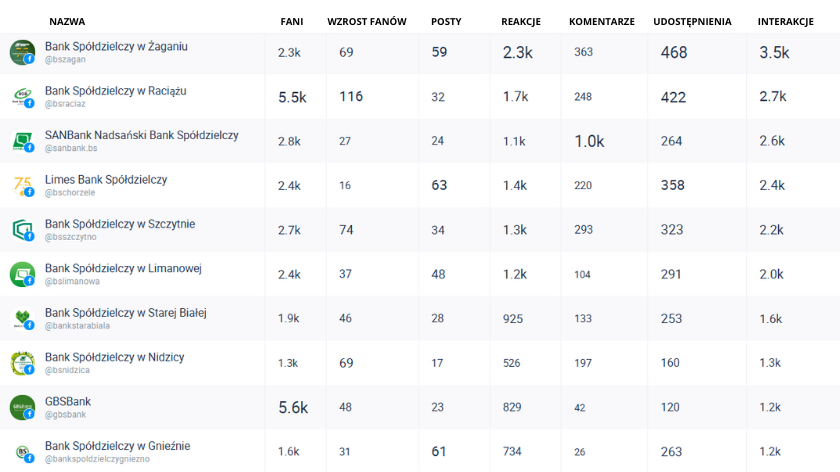840x472 pixels.
Task: Click SANBank Nadsański profile logo
Action: [x=22, y=141]
